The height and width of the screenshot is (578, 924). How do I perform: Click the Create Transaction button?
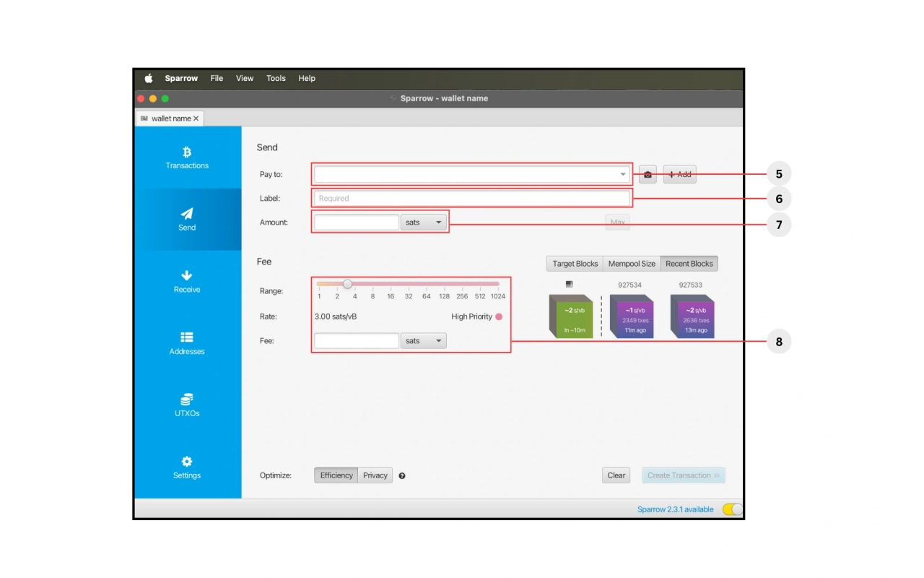click(684, 475)
